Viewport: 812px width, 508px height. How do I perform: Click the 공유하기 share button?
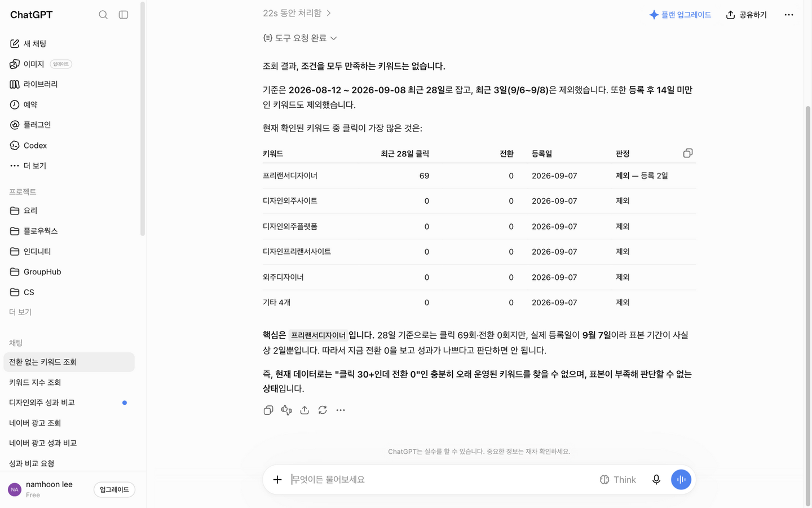point(747,15)
